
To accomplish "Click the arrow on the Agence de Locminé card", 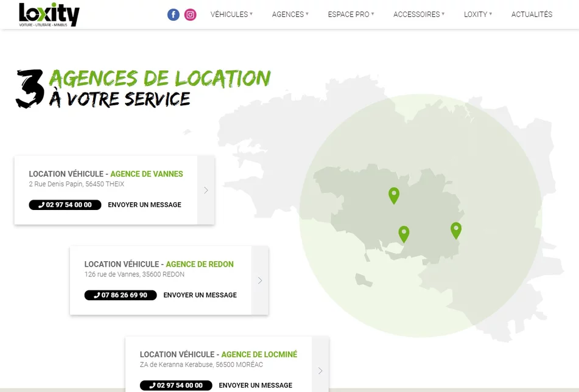I will 320,371.
